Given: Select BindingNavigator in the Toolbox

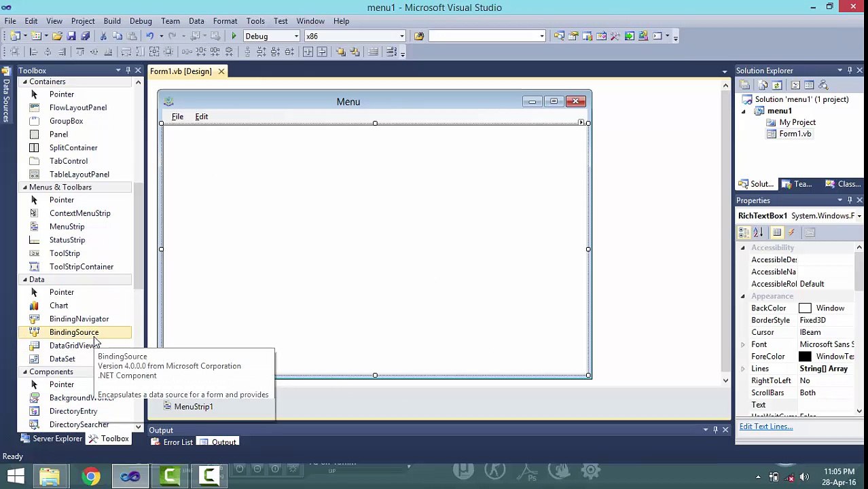Looking at the screenshot, I should click(x=79, y=319).
